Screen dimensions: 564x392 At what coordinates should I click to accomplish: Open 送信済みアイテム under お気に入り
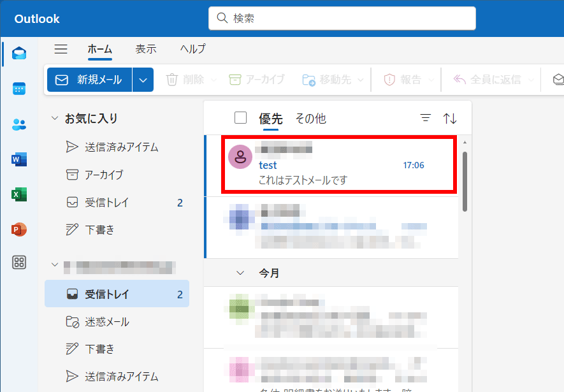117,147
